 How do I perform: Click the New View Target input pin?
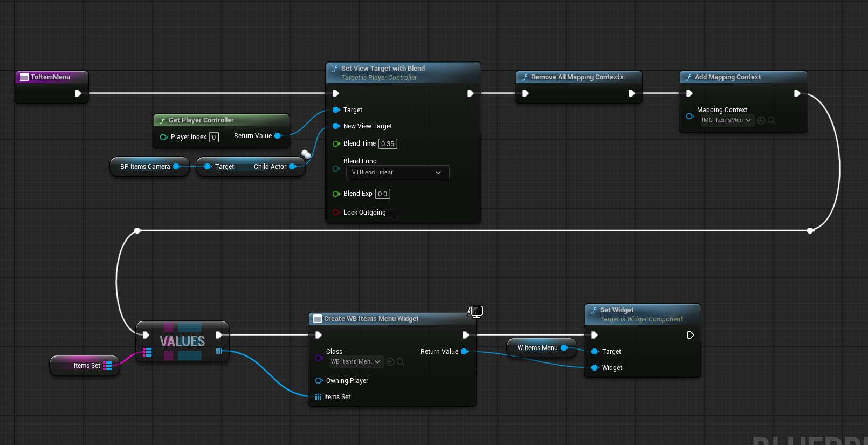click(x=336, y=126)
